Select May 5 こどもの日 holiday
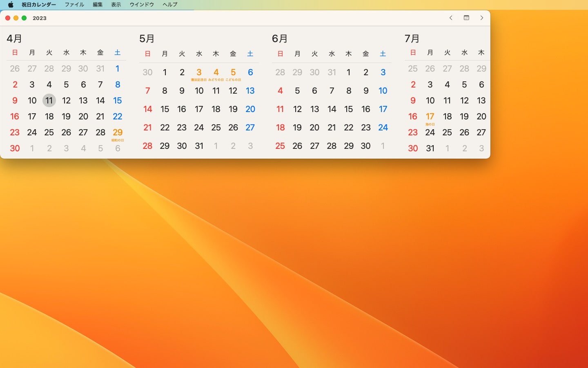The height and width of the screenshot is (368, 588). pyautogui.click(x=233, y=73)
